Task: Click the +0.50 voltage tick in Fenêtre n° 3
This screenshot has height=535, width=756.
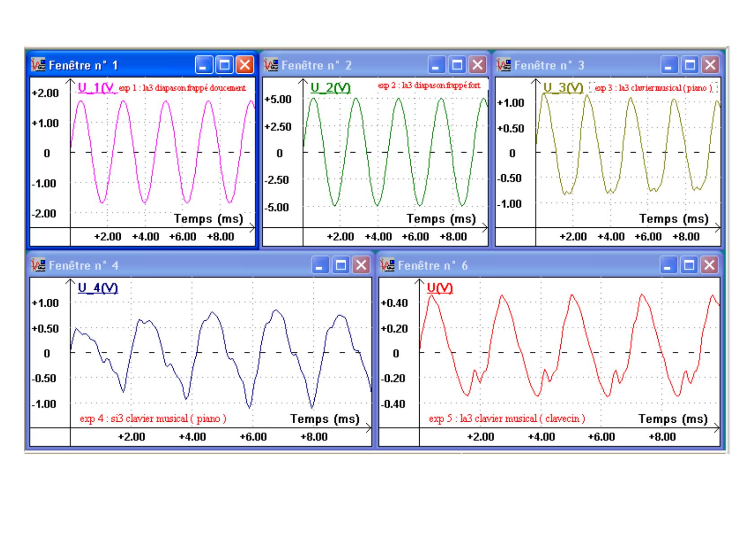Action: pos(511,128)
